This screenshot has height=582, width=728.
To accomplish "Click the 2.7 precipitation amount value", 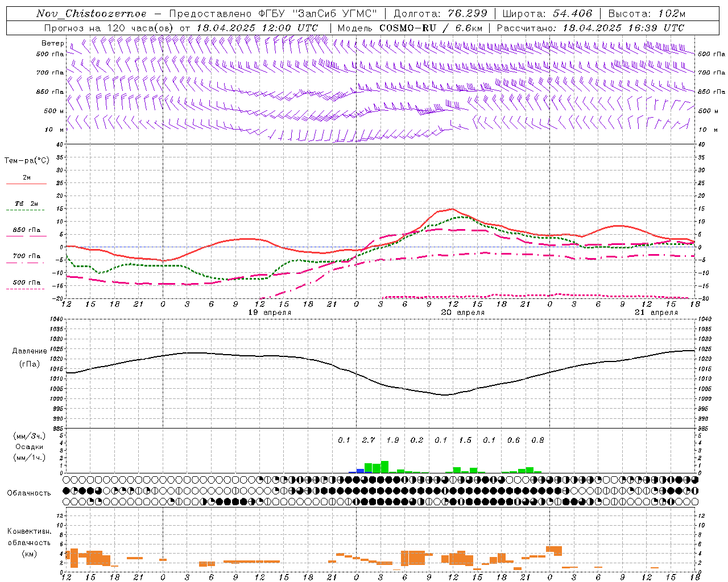I will 368,440.
